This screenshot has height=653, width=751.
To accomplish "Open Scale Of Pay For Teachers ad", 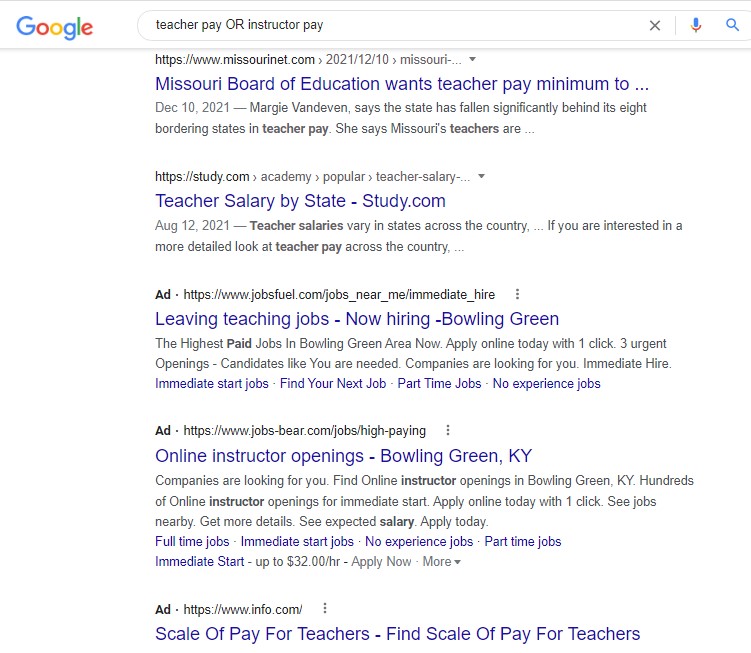I will point(397,634).
